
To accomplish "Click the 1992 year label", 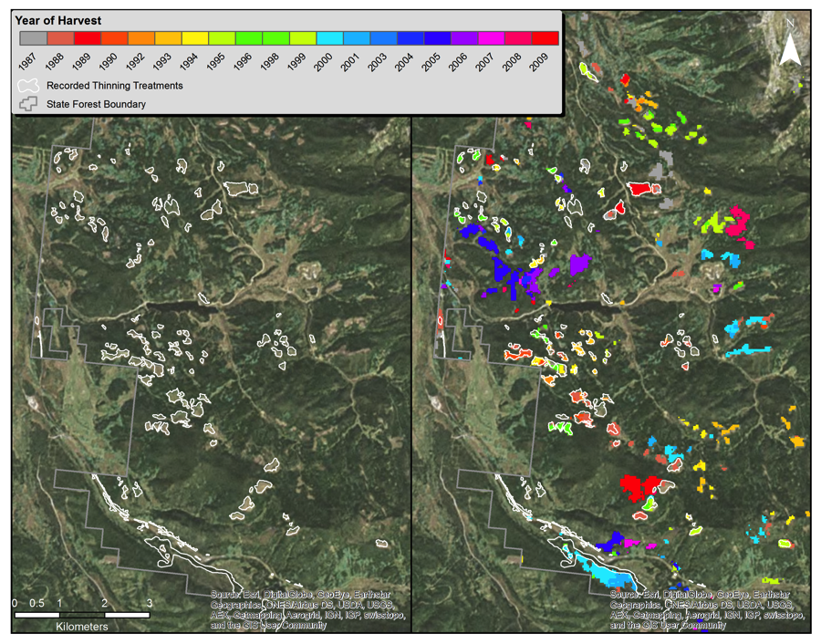I will click(135, 61).
